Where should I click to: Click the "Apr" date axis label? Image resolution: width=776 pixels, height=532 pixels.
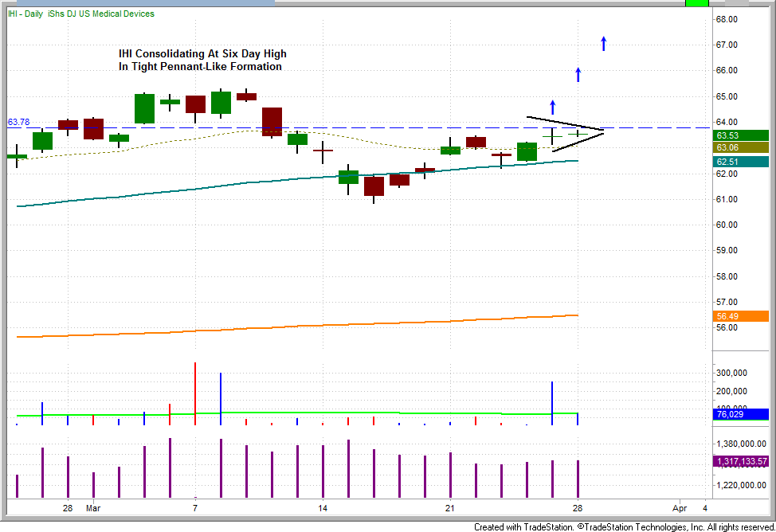(680, 508)
